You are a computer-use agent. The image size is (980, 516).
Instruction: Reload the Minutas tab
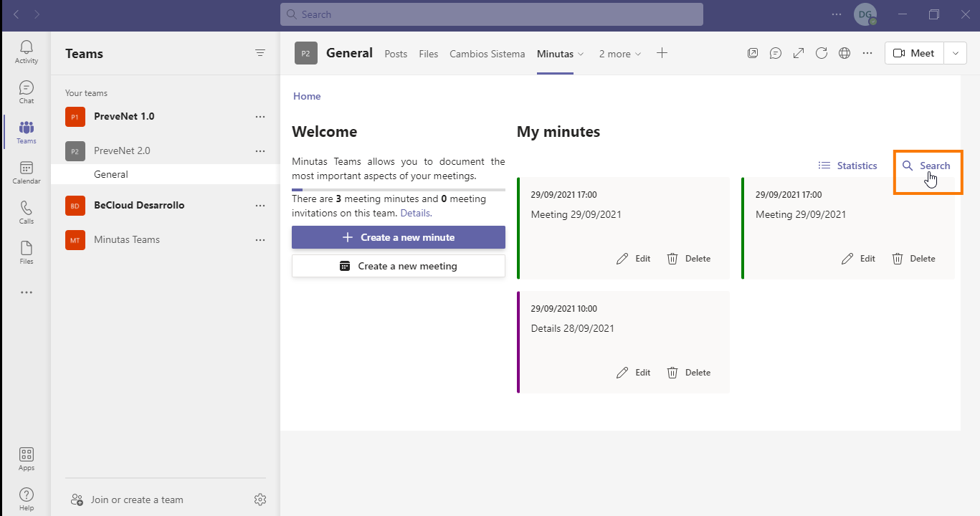(x=822, y=53)
